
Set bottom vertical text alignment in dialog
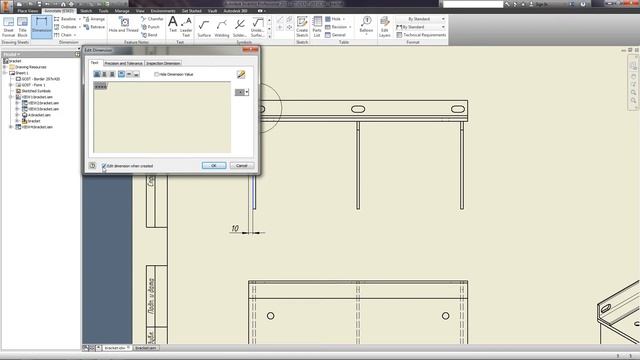tap(136, 74)
